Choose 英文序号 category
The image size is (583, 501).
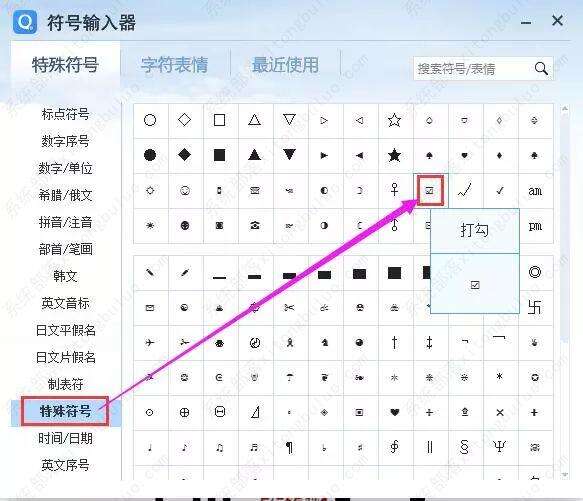click(65, 465)
